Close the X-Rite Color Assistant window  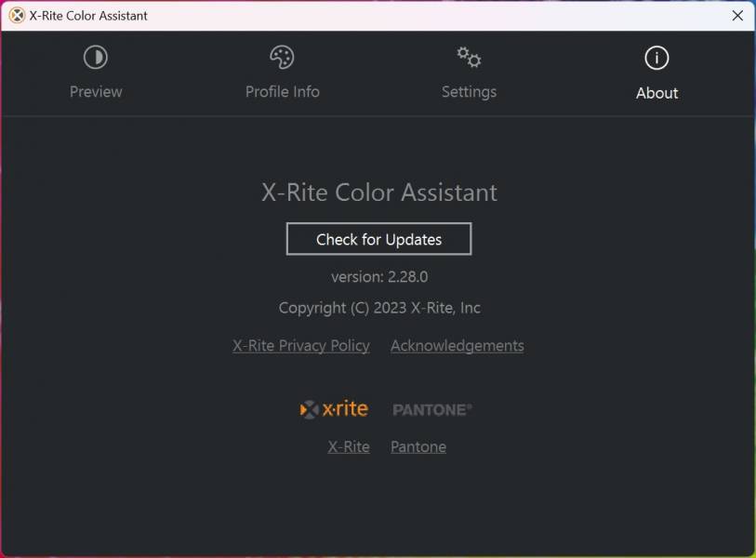[x=737, y=16]
